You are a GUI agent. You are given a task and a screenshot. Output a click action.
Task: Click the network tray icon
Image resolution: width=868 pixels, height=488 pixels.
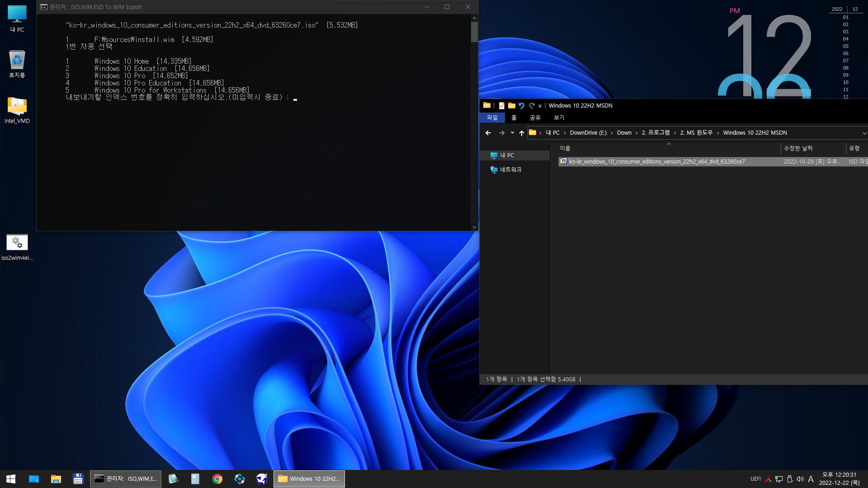[x=779, y=479]
